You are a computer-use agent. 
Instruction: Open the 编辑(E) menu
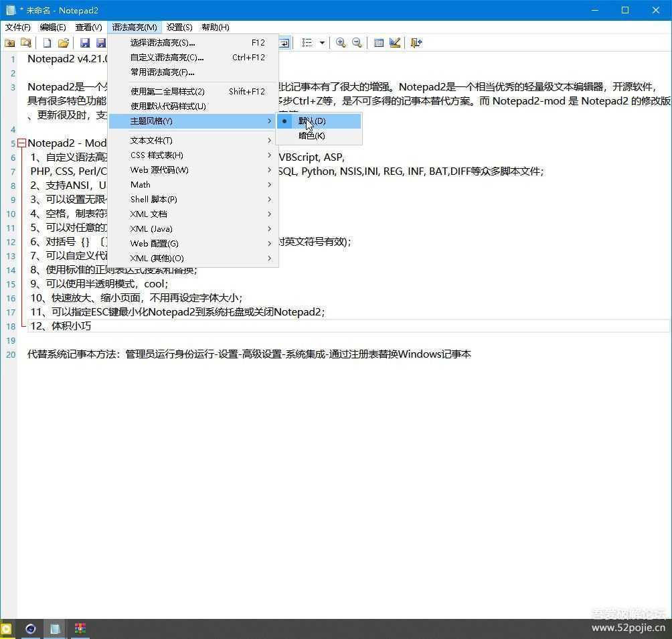(53, 27)
